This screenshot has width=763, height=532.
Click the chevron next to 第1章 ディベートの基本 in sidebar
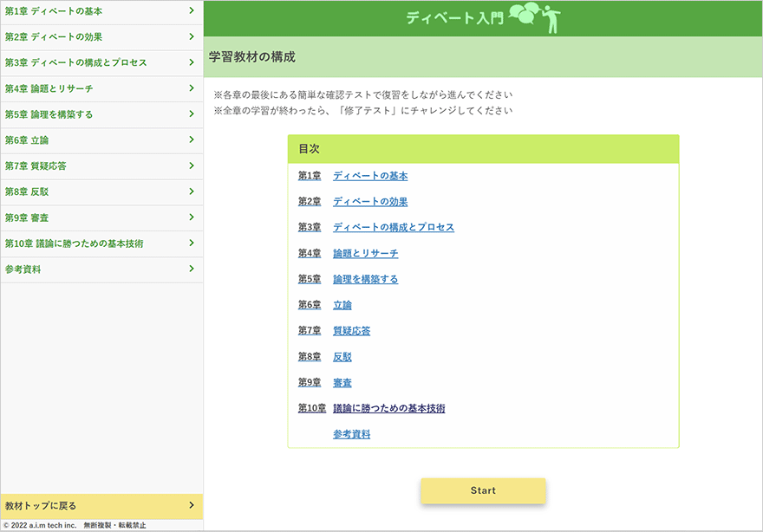tap(192, 10)
